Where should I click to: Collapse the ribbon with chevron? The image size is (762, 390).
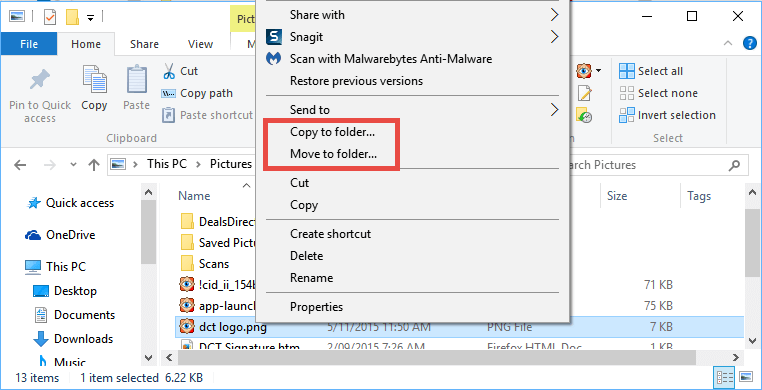(x=728, y=43)
